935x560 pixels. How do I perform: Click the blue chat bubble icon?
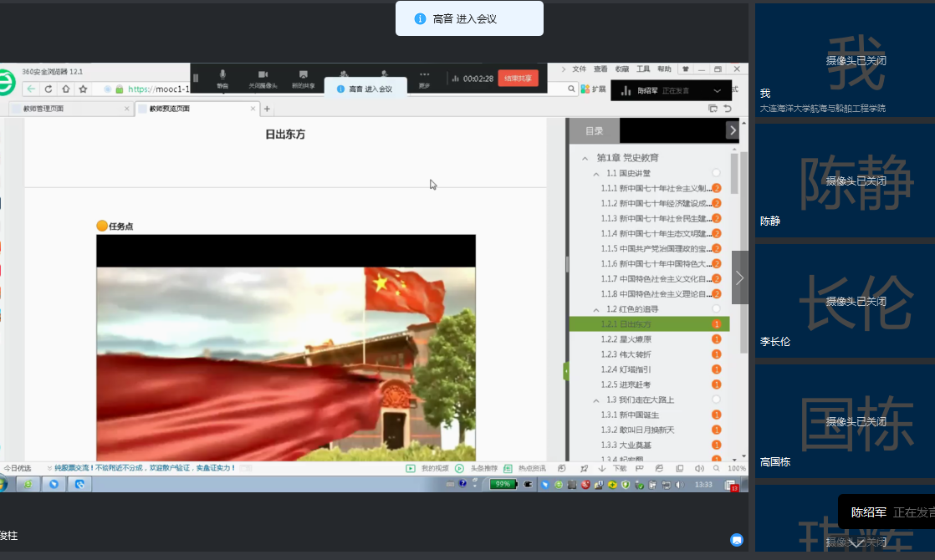click(x=736, y=540)
